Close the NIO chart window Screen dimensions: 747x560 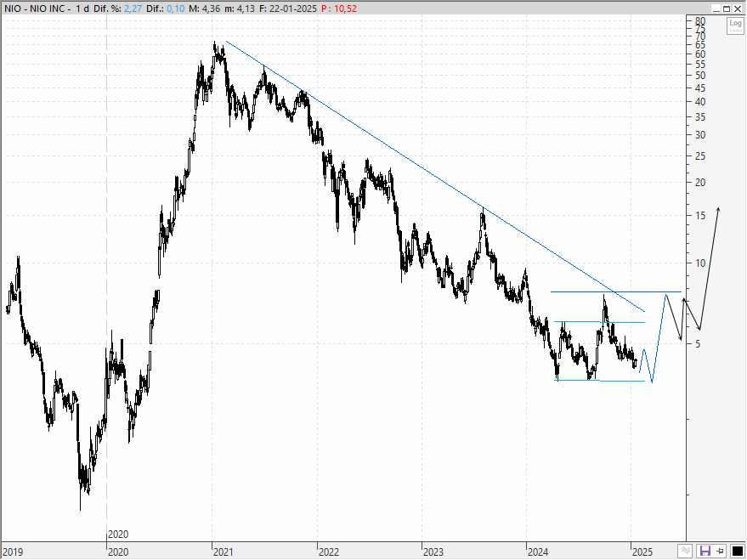pyautogui.click(x=738, y=8)
